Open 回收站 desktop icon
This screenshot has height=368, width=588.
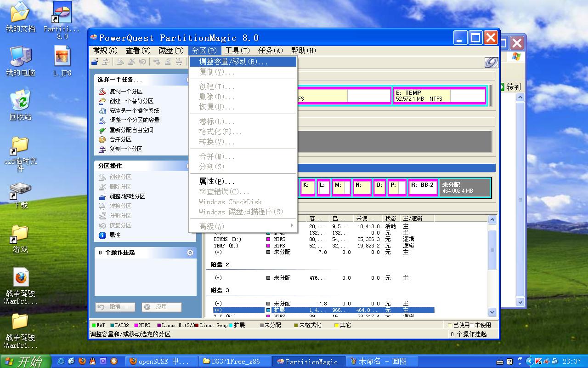pyautogui.click(x=20, y=105)
